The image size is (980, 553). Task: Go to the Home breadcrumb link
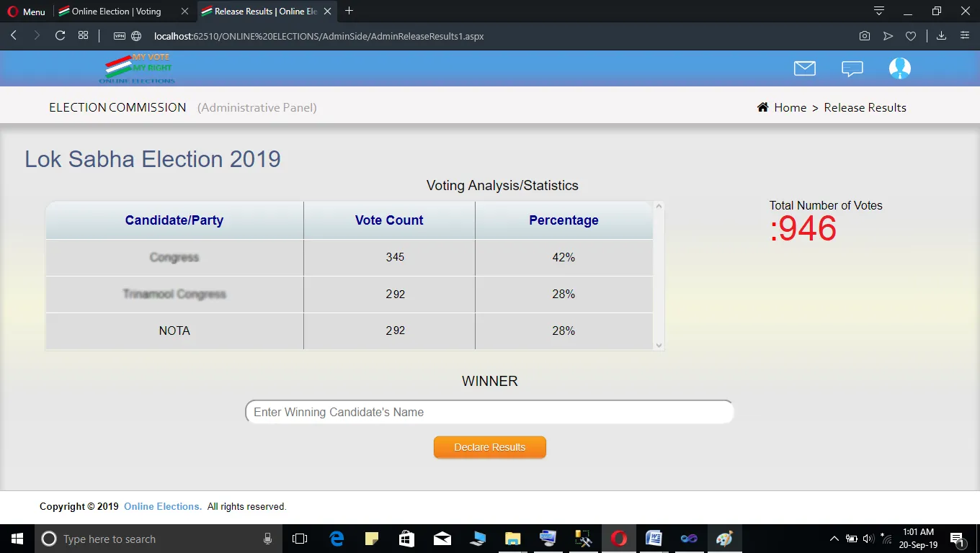[790, 107]
